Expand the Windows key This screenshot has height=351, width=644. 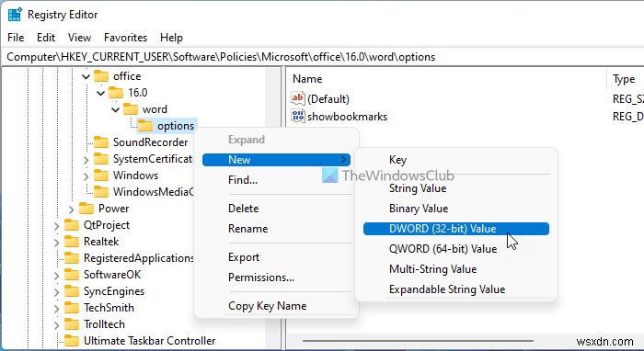pyautogui.click(x=86, y=176)
